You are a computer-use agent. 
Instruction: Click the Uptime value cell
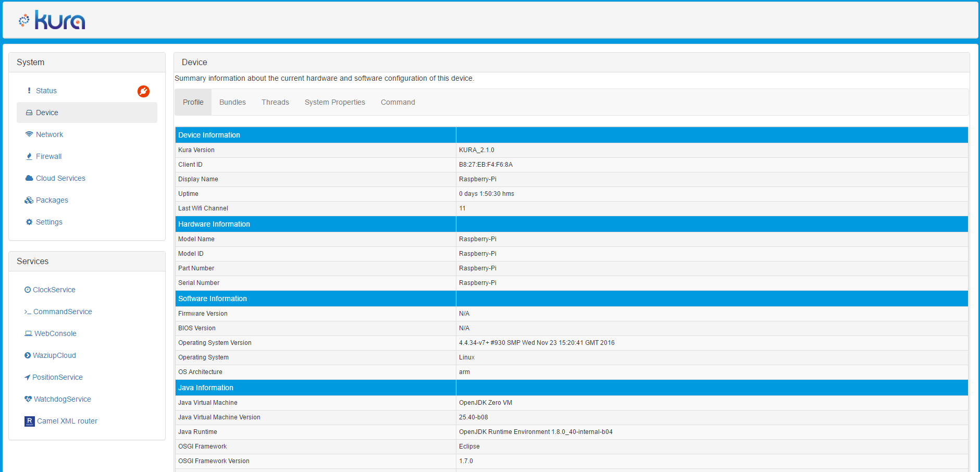click(712, 194)
